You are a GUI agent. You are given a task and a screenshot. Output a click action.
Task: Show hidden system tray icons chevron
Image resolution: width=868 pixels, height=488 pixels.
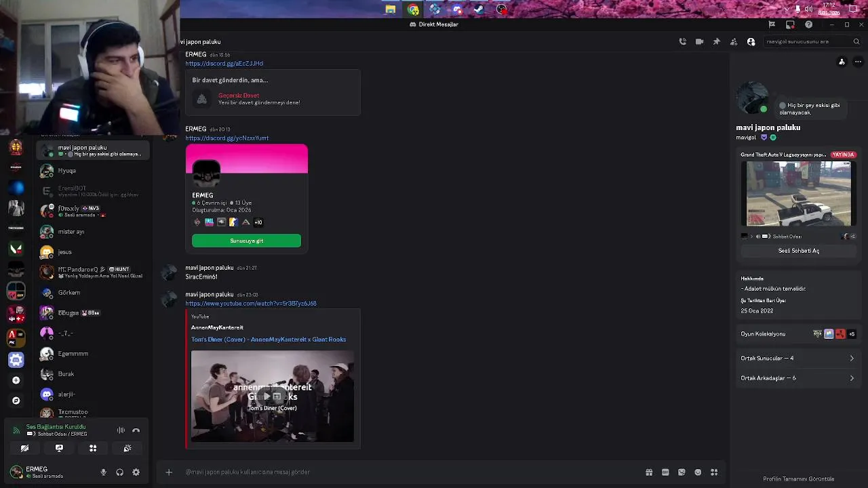pos(787,9)
